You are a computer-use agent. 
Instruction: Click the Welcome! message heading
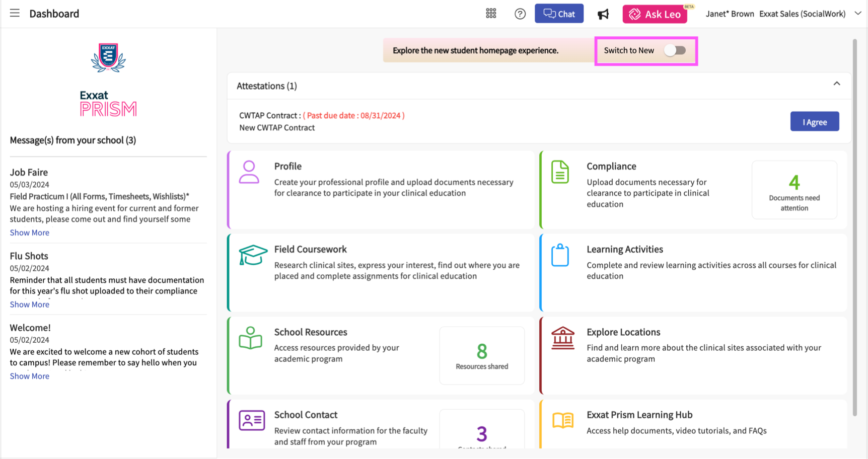pyautogui.click(x=30, y=328)
